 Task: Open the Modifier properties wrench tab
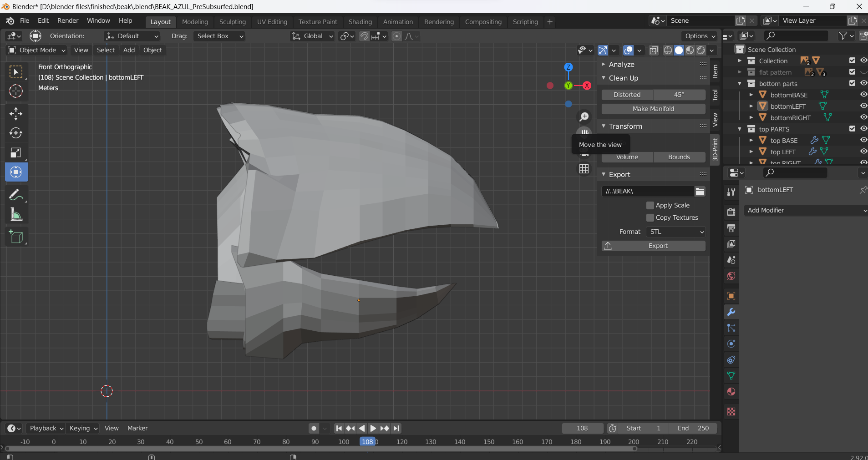coord(731,312)
